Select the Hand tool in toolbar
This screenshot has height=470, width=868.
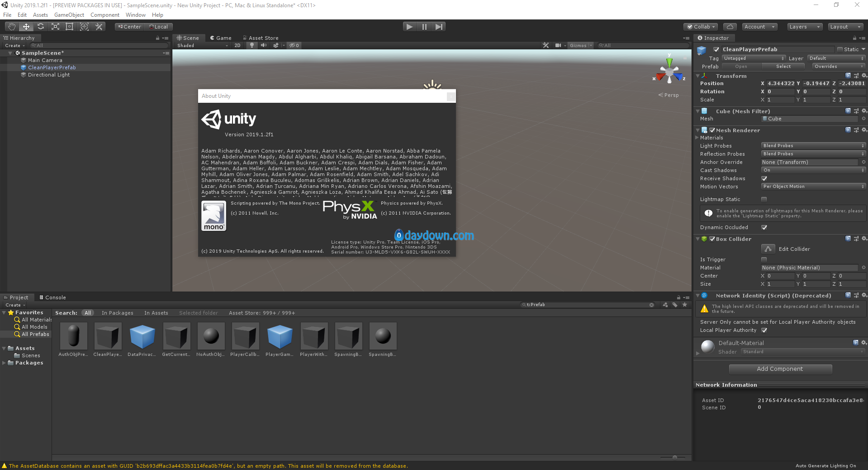12,27
